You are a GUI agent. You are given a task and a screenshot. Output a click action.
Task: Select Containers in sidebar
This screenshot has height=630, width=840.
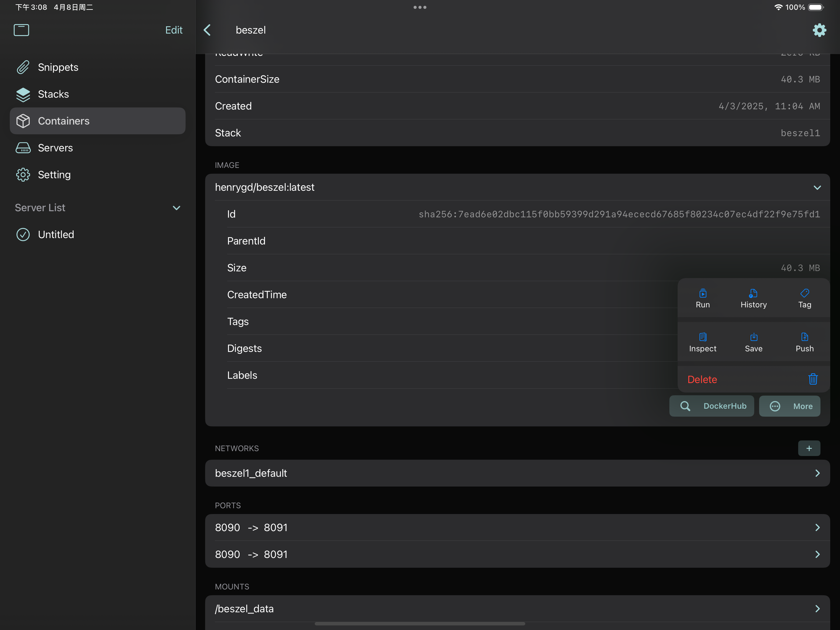tap(98, 121)
